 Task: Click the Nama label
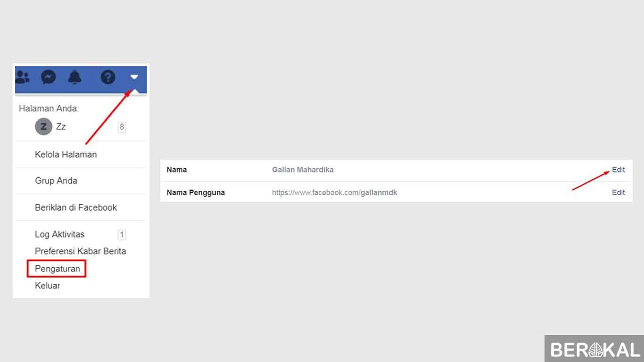click(177, 170)
